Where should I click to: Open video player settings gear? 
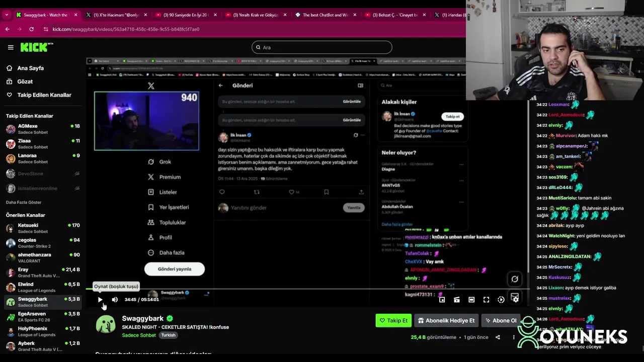point(516,300)
